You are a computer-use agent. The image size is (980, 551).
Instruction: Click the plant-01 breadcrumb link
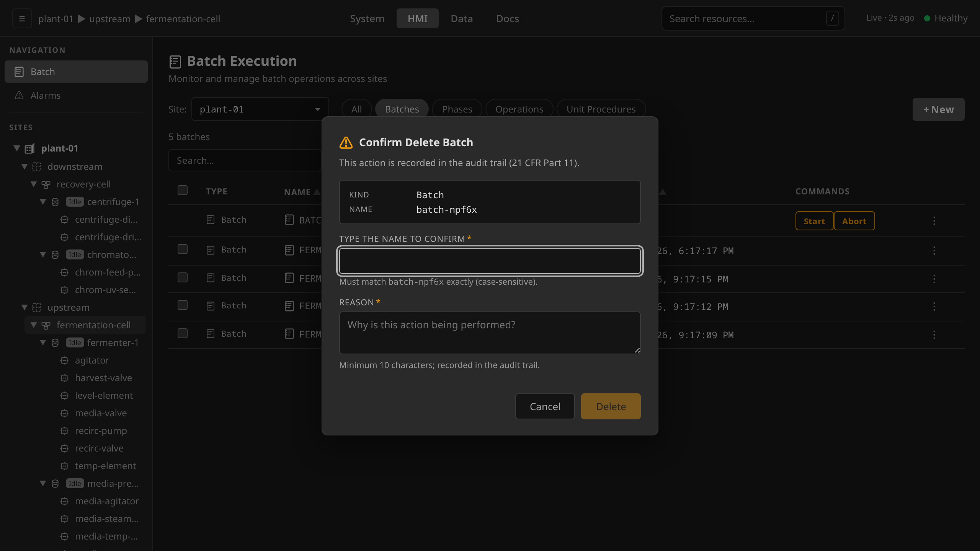pyautogui.click(x=56, y=19)
